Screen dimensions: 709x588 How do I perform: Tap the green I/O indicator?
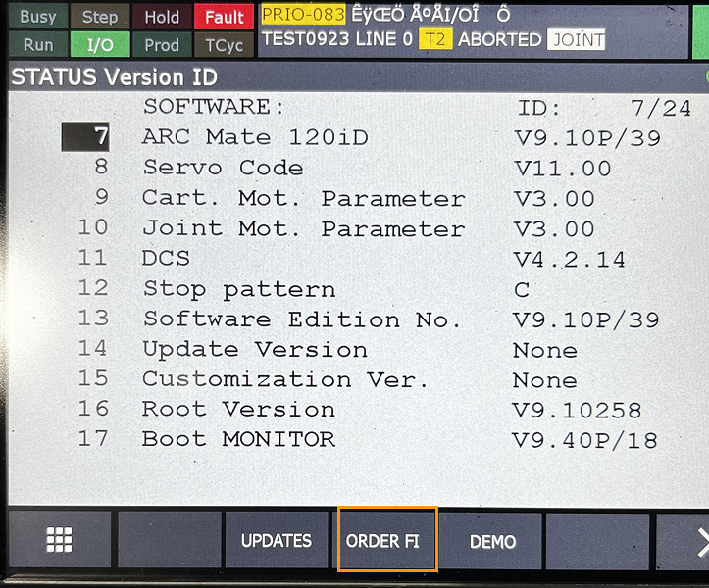tap(100, 44)
